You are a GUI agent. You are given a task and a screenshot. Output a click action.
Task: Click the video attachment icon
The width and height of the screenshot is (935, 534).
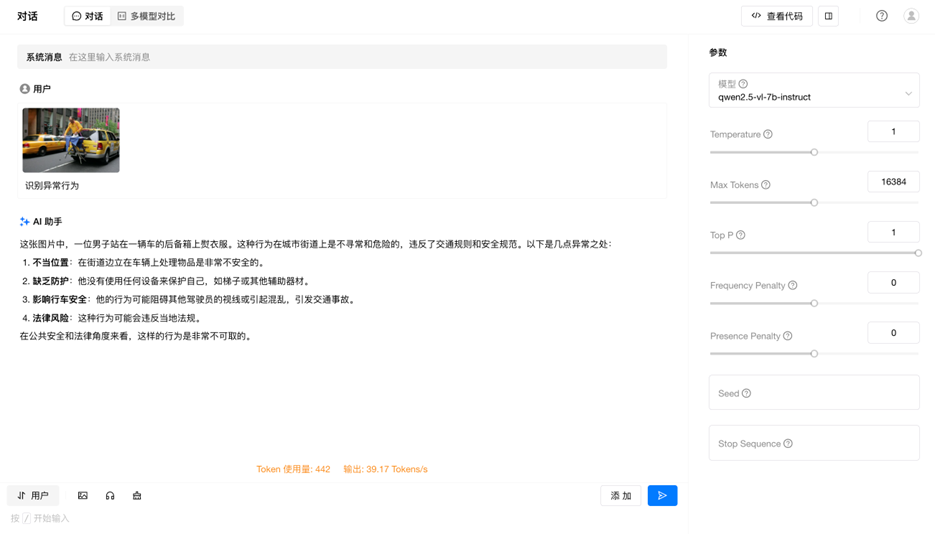[x=137, y=495]
